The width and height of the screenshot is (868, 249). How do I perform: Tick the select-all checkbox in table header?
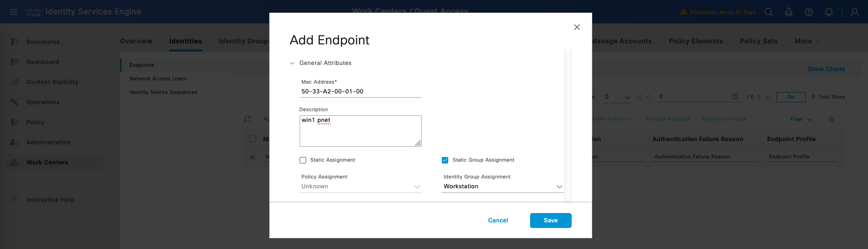(x=253, y=139)
